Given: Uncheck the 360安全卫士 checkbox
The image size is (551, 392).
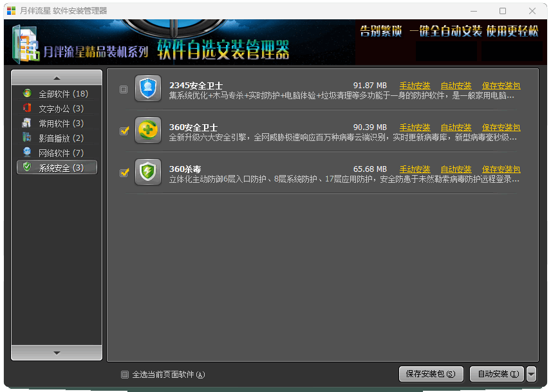Looking at the screenshot, I should (x=124, y=131).
